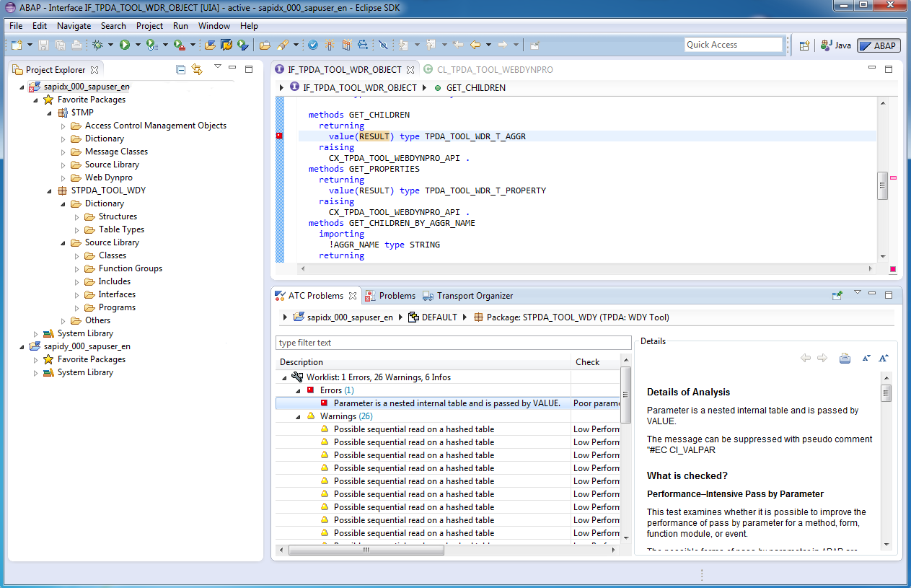The width and height of the screenshot is (911, 588).
Task: Click Package: STPDA_TOOL_WDY breadcrumb entry
Action: point(578,317)
